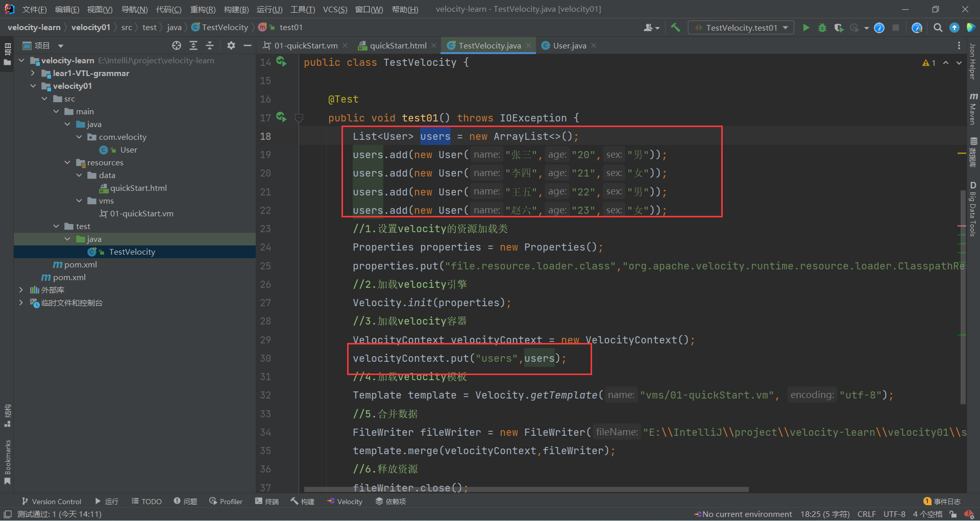Select User class in project tree

[129, 150]
